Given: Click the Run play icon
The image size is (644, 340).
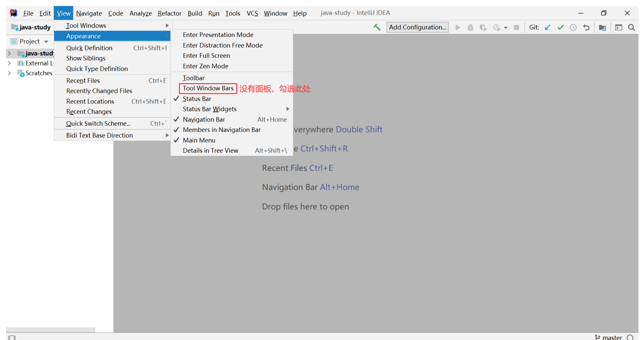Looking at the screenshot, I should (x=458, y=27).
